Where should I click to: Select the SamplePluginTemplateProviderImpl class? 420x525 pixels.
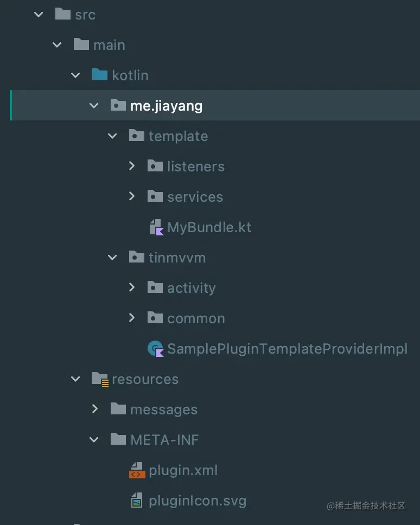point(287,349)
